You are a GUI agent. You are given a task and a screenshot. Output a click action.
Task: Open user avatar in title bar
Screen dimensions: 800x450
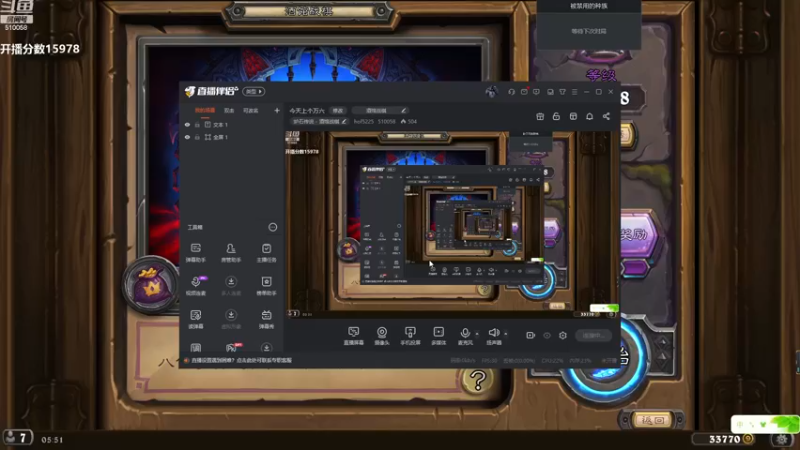click(491, 91)
